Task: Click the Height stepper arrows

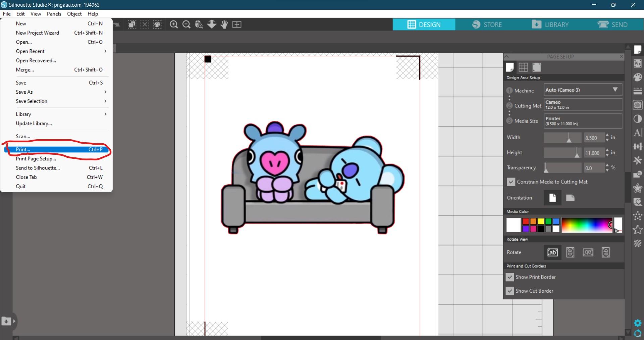Action: (x=607, y=153)
